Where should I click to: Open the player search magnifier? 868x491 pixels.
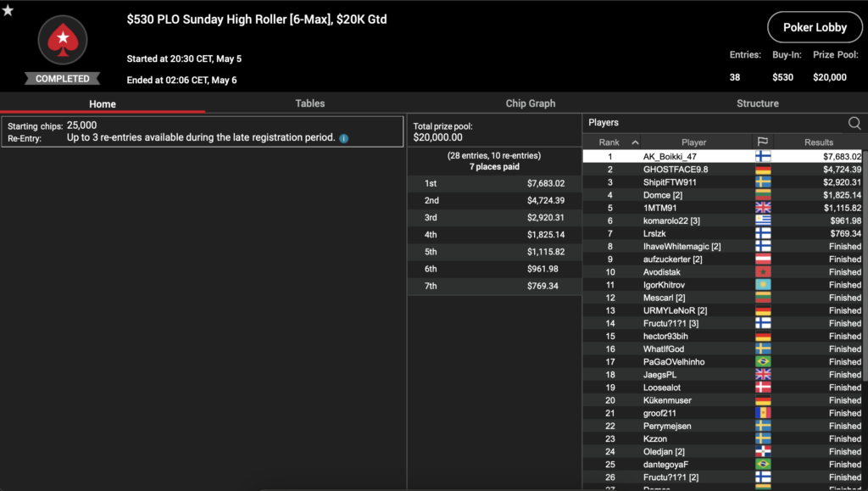click(854, 124)
